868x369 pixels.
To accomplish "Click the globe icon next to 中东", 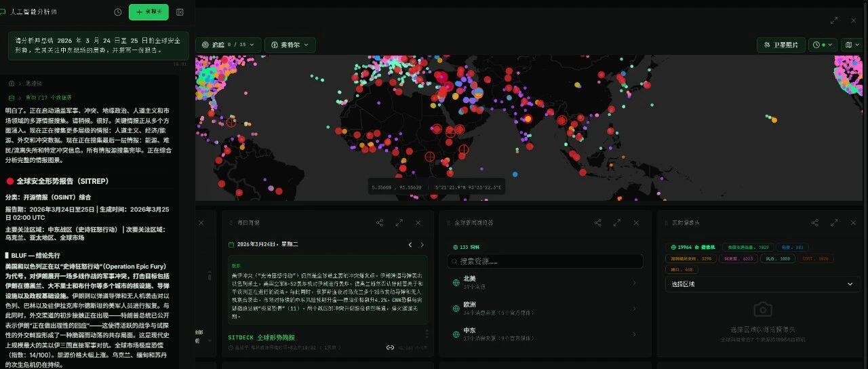I will pyautogui.click(x=456, y=334).
